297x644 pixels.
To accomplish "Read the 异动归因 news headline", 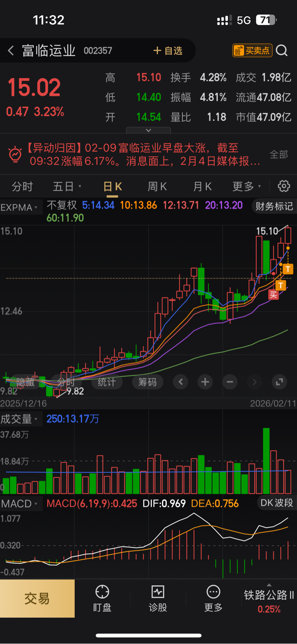I will [x=143, y=155].
